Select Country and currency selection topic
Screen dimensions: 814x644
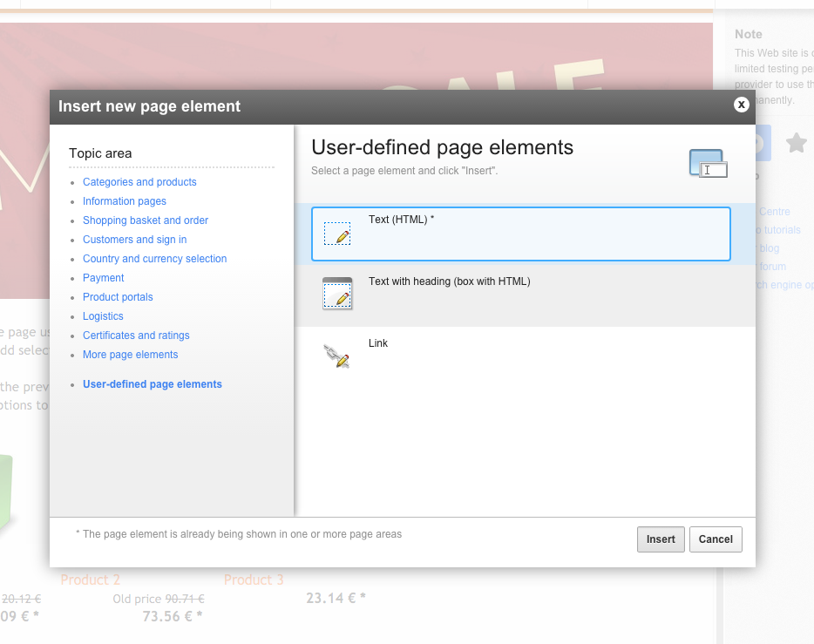pyautogui.click(x=154, y=259)
